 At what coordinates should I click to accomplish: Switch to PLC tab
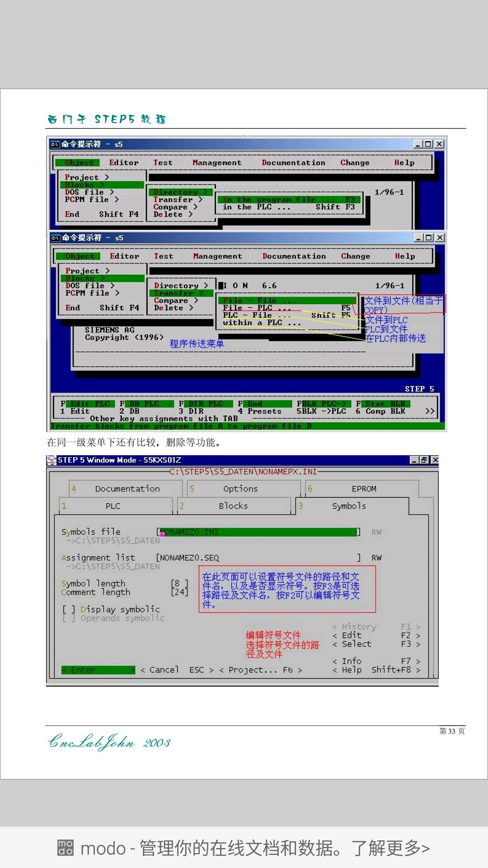[x=116, y=506]
